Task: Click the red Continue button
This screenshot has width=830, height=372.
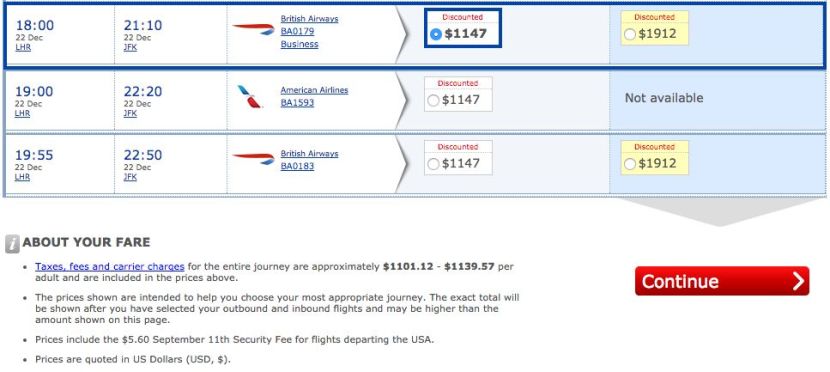Action: coord(722,281)
